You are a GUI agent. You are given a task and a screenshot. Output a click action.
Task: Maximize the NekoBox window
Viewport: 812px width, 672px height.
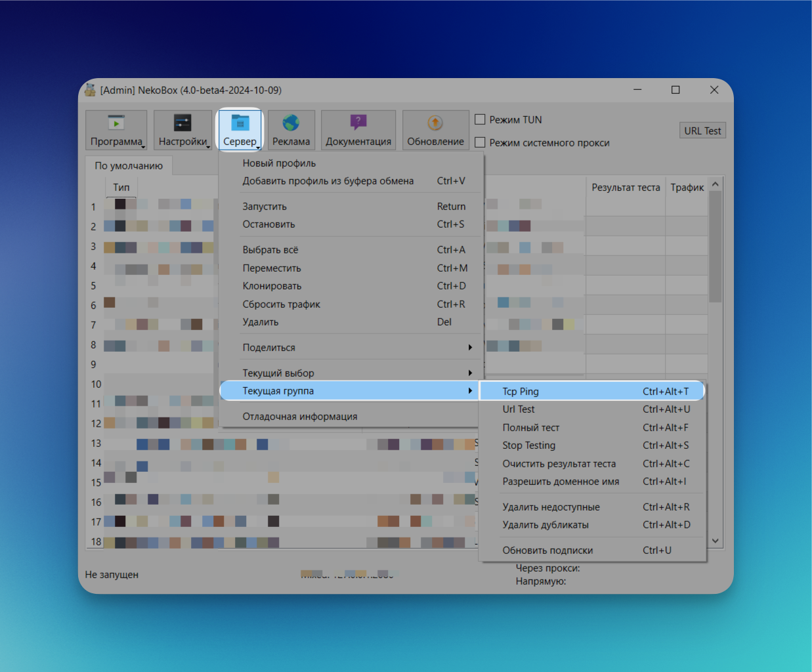pyautogui.click(x=675, y=90)
